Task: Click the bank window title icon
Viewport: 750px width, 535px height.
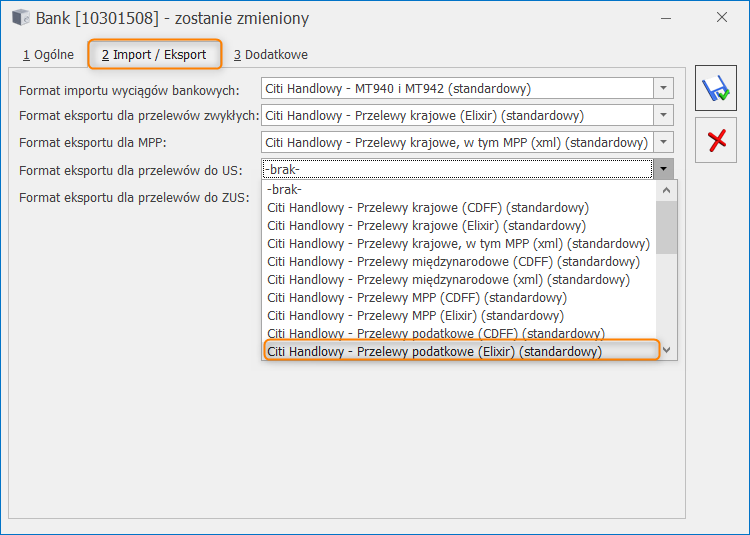Action: click(x=20, y=18)
